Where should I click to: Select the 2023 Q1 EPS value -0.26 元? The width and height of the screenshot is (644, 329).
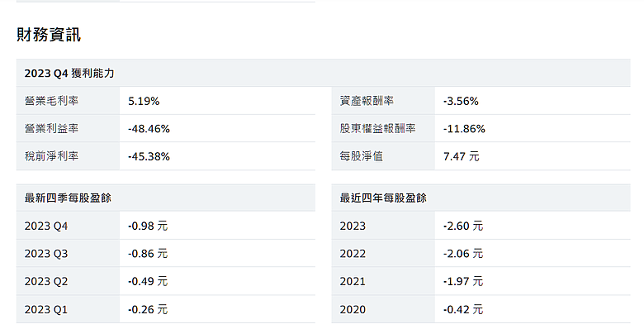pos(148,310)
